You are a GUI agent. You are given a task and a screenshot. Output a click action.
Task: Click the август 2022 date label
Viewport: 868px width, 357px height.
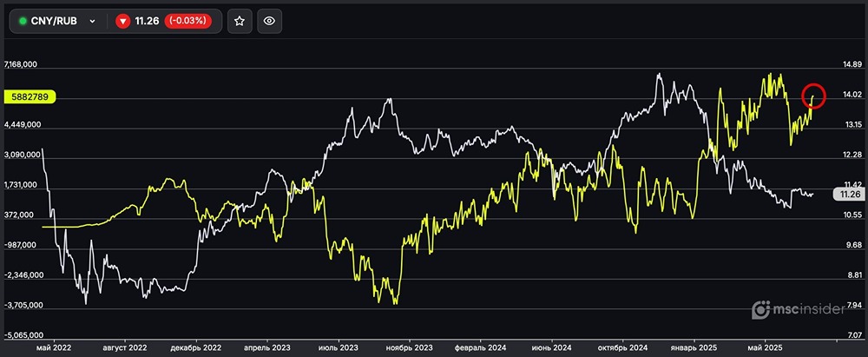126,347
